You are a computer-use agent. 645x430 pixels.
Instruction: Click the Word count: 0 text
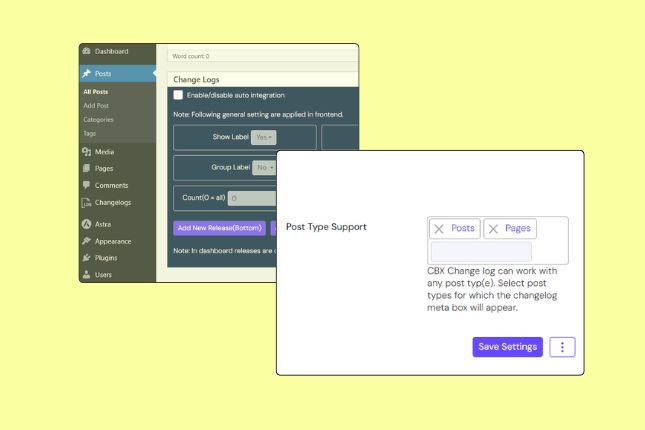coord(191,56)
